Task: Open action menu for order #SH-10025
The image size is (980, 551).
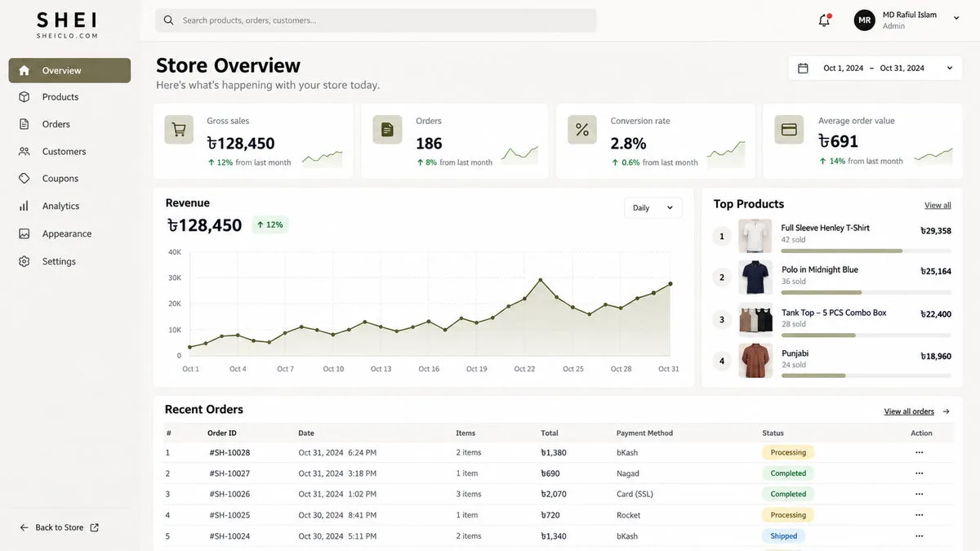Action: click(x=920, y=515)
